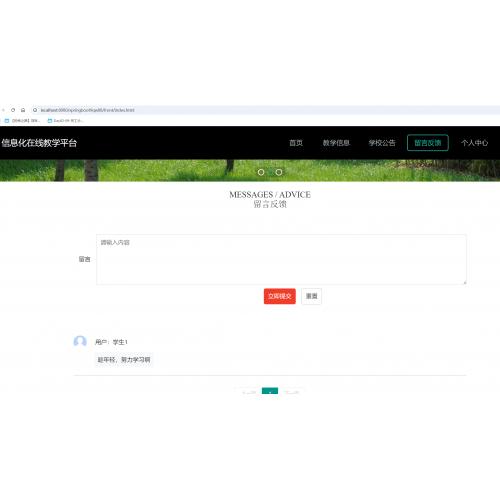Click the 重置 reset button
Screen dimensions: 500x500
pyautogui.click(x=311, y=296)
